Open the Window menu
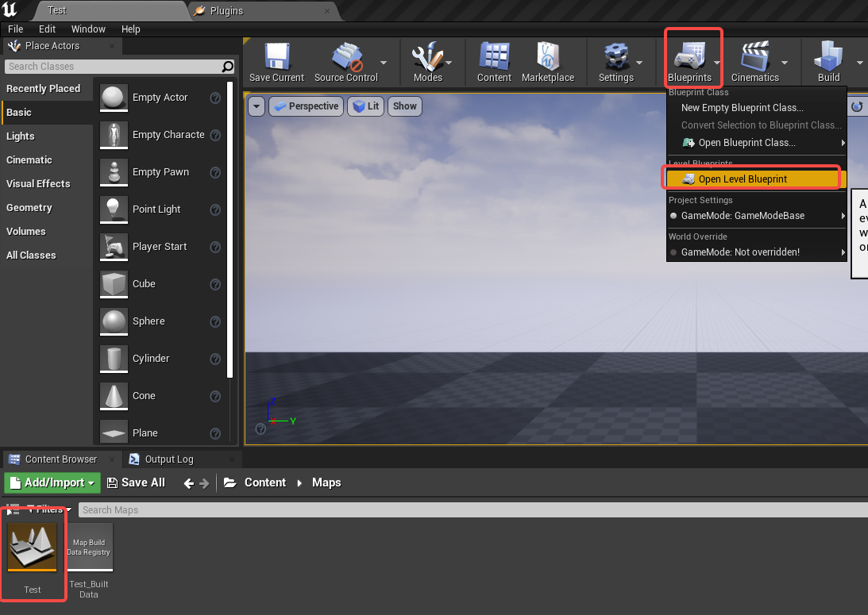 [x=88, y=29]
